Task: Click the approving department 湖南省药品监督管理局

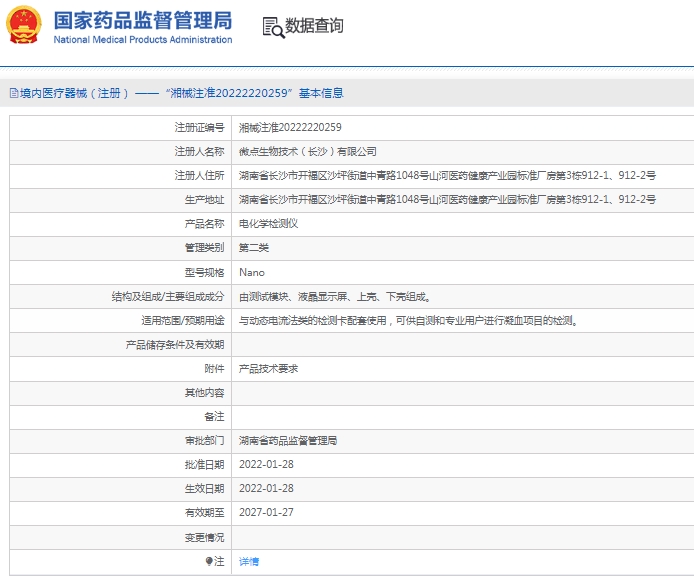Action: 288,440
